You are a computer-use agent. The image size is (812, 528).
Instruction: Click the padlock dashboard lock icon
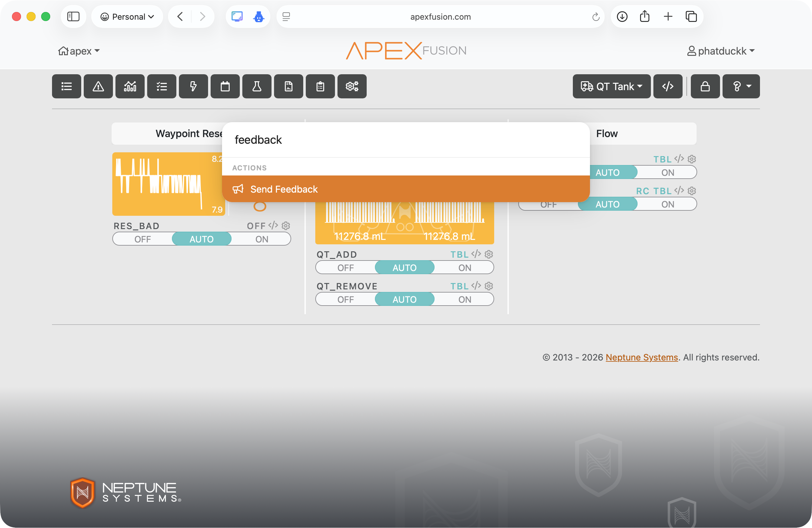point(705,86)
